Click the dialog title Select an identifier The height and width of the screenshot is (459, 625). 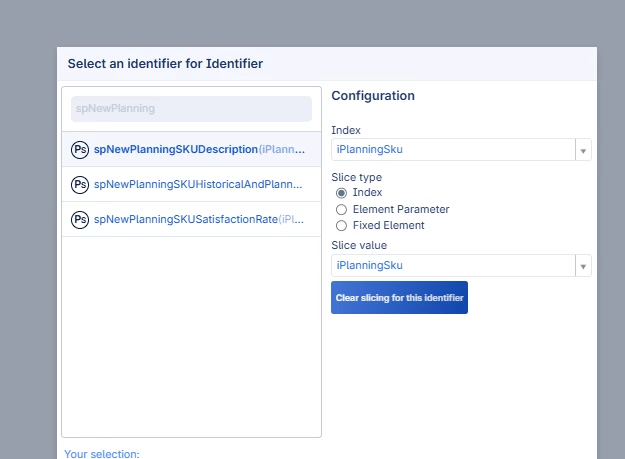(165, 64)
